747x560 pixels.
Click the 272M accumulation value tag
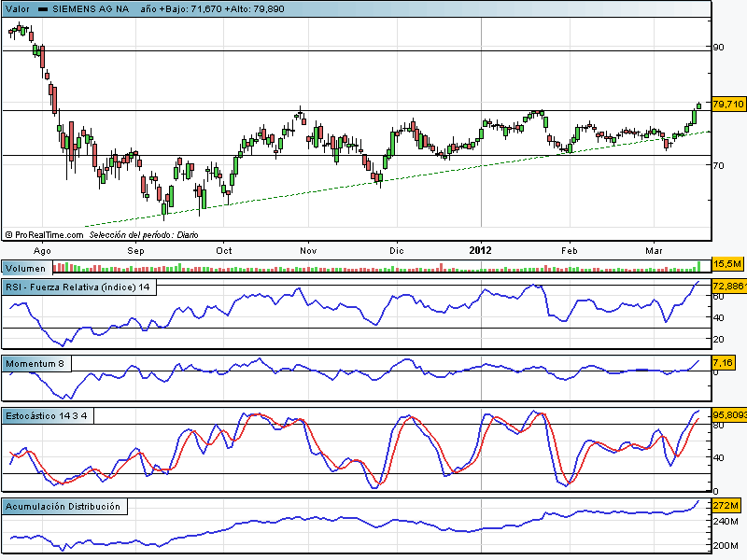tap(726, 506)
